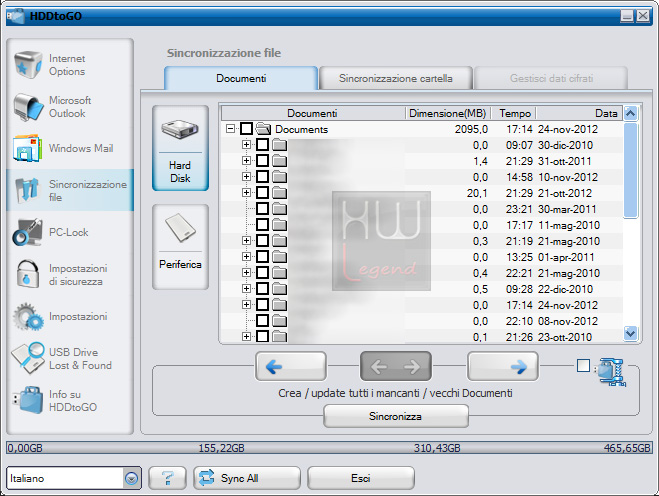Image resolution: width=659 pixels, height=496 pixels.
Task: Select the Hard Disk source button
Action: pos(180,148)
